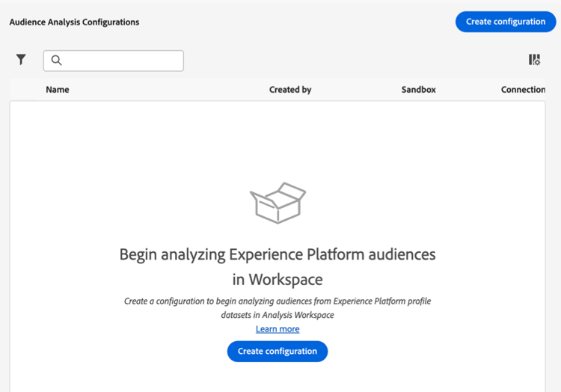Click blank toolbar space right of search field
Viewport: 561px width, 392px height.
tap(352, 61)
